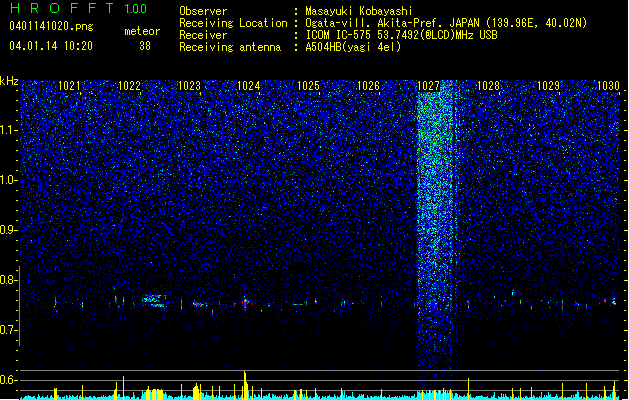
Task: Click the meteor count label
Action: 142,31
